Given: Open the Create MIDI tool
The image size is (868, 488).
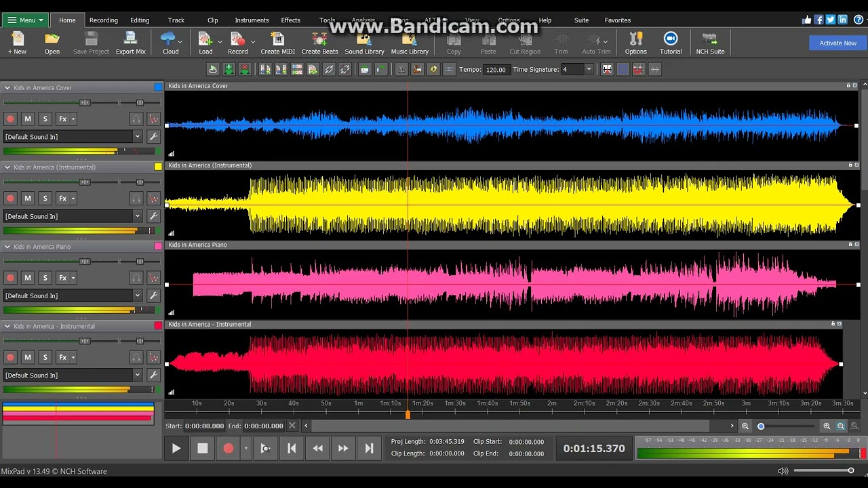Looking at the screenshot, I should coord(277,43).
